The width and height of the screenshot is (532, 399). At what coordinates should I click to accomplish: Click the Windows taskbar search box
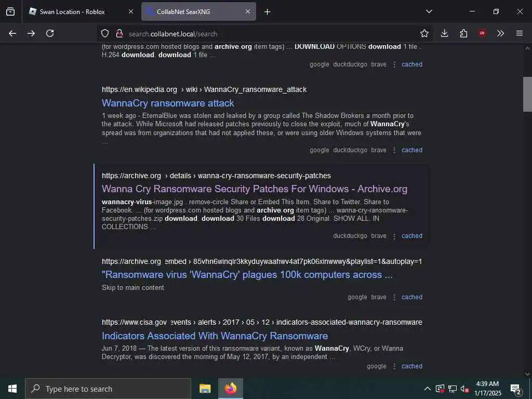click(x=108, y=389)
